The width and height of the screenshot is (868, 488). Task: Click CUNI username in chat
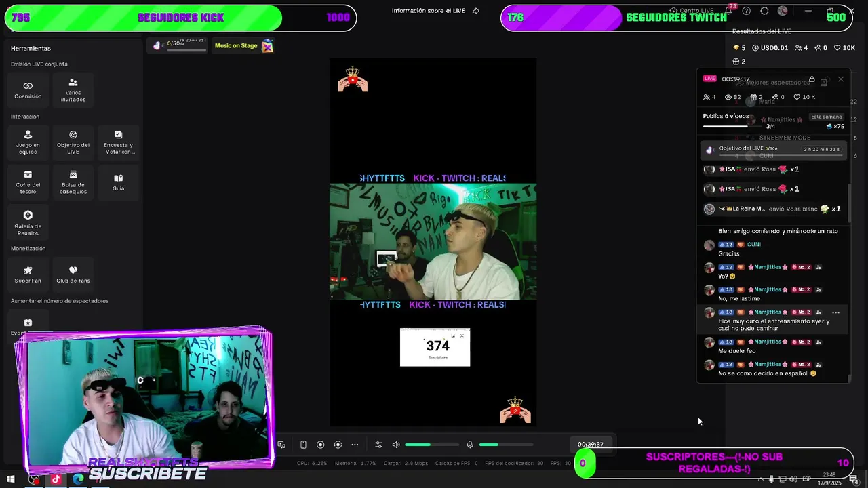[x=754, y=245]
